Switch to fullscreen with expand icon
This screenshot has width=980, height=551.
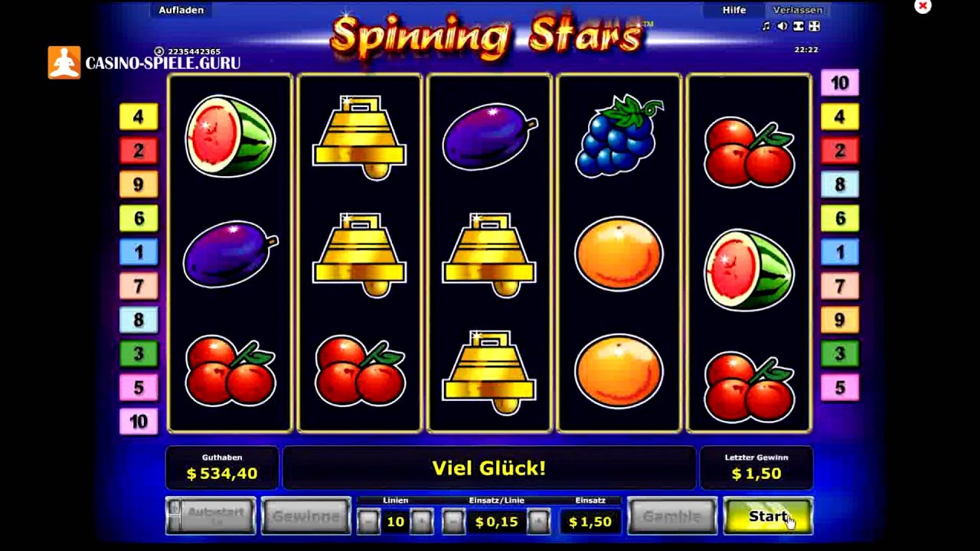(815, 26)
